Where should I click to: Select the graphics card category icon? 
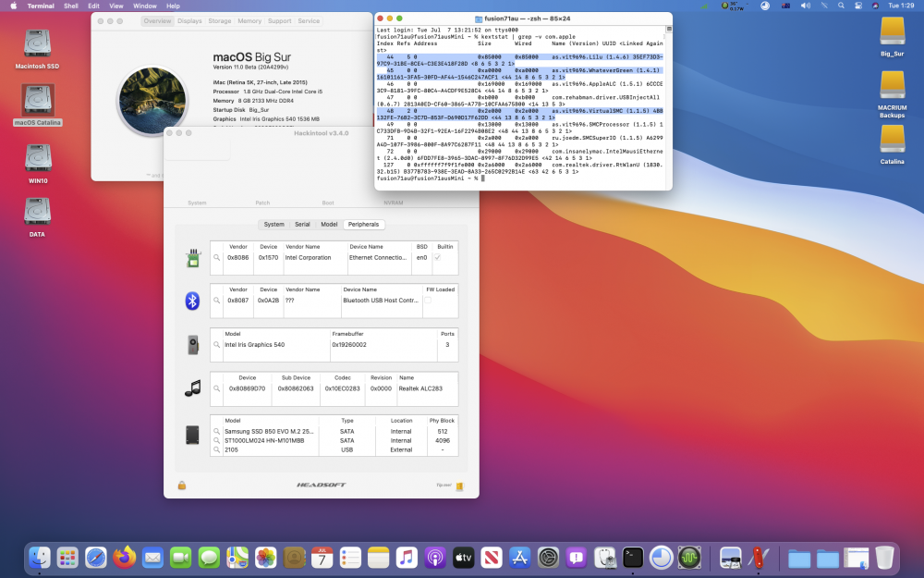tap(193, 345)
